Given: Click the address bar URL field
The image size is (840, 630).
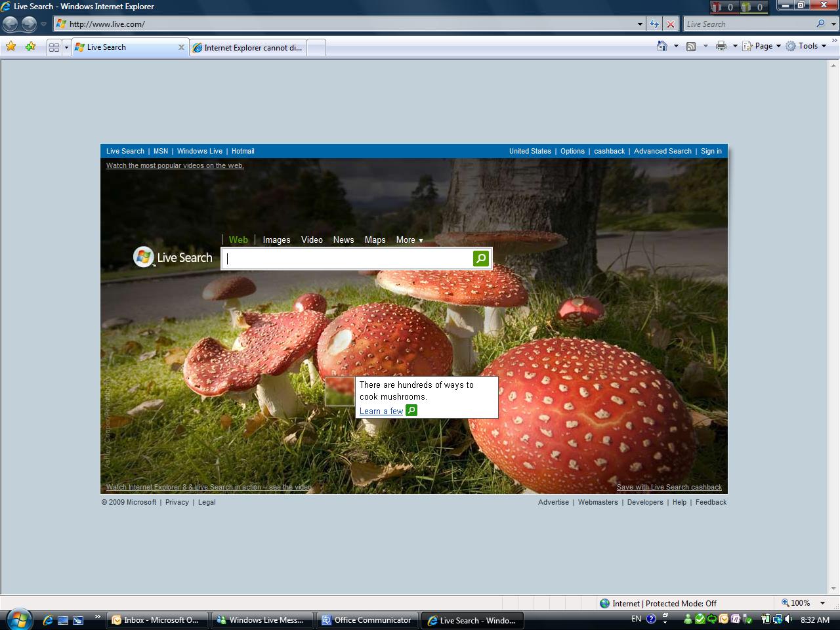Looking at the screenshot, I should [345, 24].
